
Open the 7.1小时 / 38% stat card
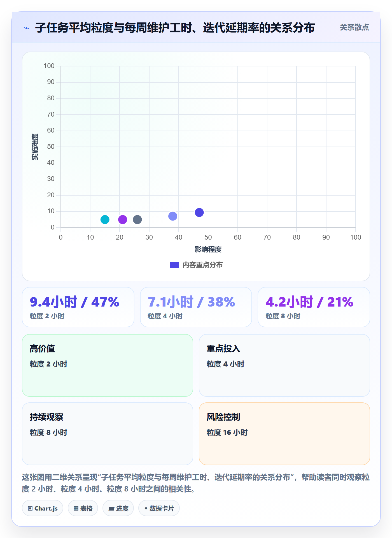point(196,307)
